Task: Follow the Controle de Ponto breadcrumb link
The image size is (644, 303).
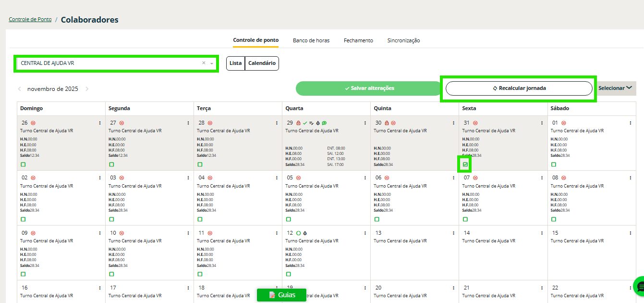Action: click(30, 20)
